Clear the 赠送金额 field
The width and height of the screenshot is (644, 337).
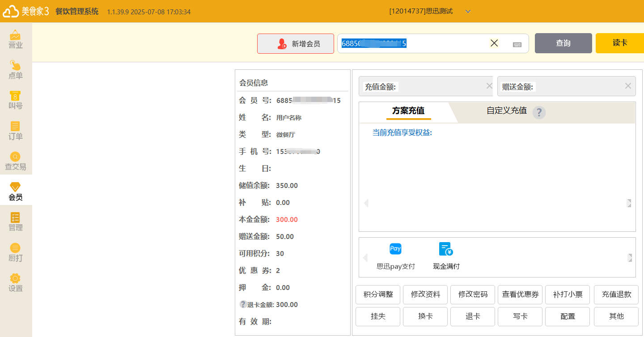pyautogui.click(x=628, y=85)
